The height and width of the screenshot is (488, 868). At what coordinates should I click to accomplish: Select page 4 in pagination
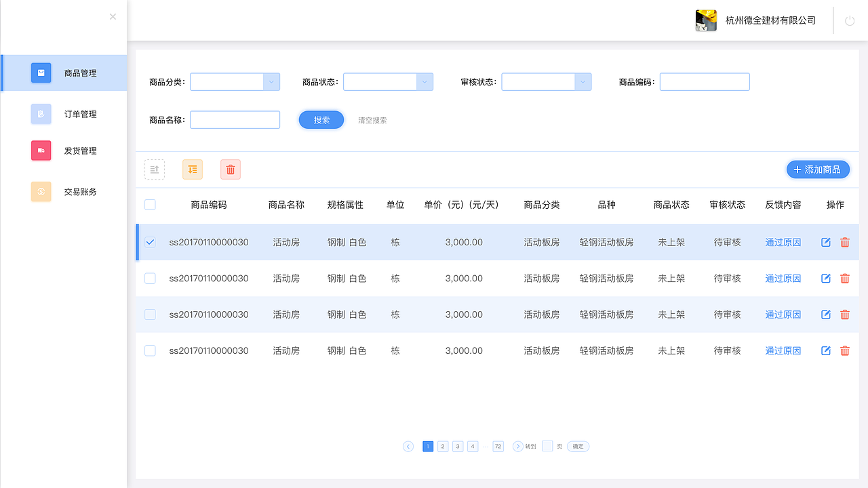473,447
